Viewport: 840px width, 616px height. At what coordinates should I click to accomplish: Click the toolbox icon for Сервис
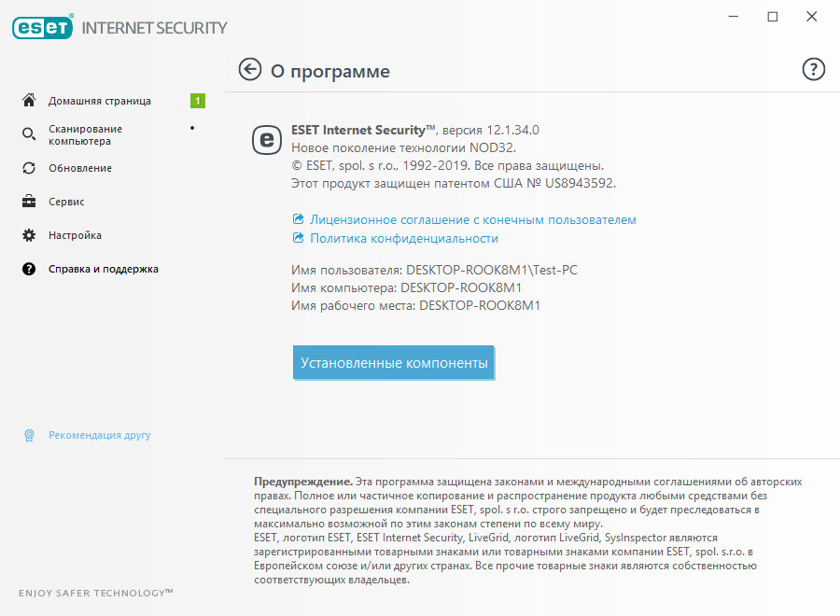tap(29, 202)
